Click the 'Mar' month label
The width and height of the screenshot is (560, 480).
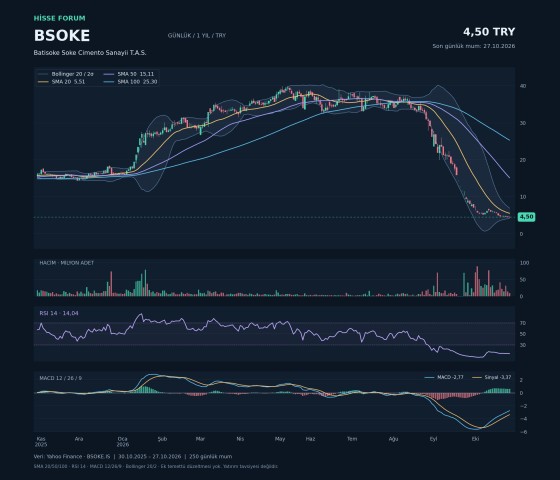pyautogui.click(x=200, y=439)
